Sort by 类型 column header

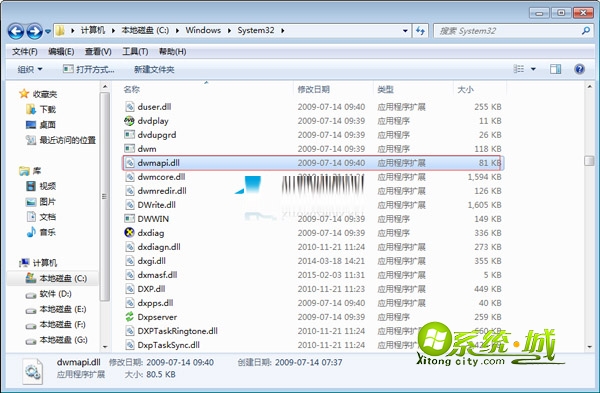385,89
